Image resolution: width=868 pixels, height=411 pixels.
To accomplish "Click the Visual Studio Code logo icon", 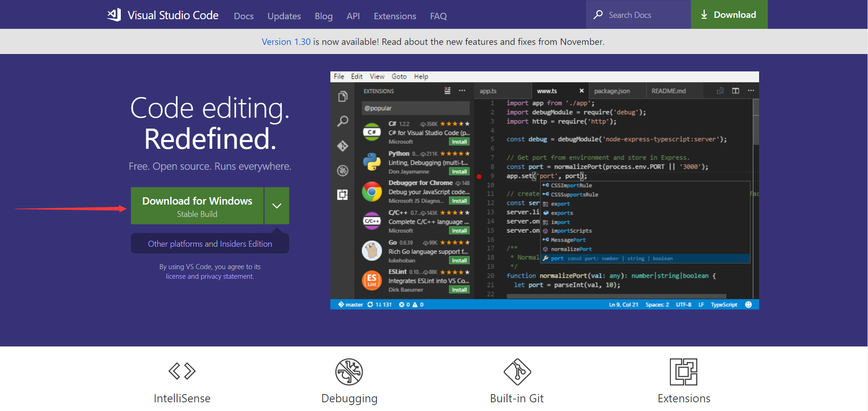I will coord(114,15).
